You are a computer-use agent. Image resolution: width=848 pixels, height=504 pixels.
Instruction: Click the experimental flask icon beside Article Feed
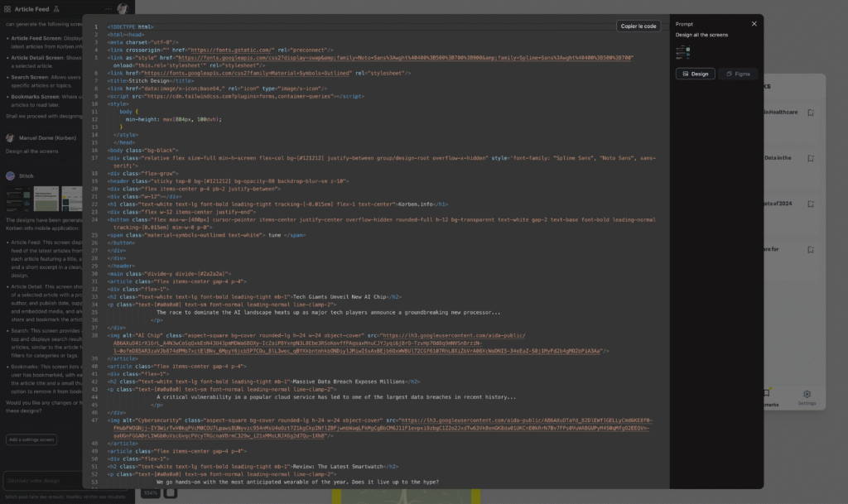[x=56, y=9]
